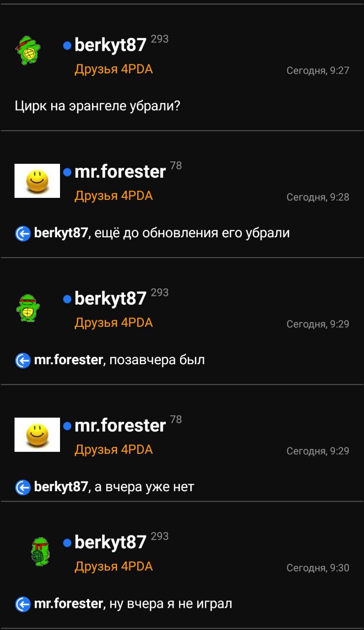Click reply arrow icon before 'а вчера уже нет'
The image size is (364, 630).
[23, 487]
